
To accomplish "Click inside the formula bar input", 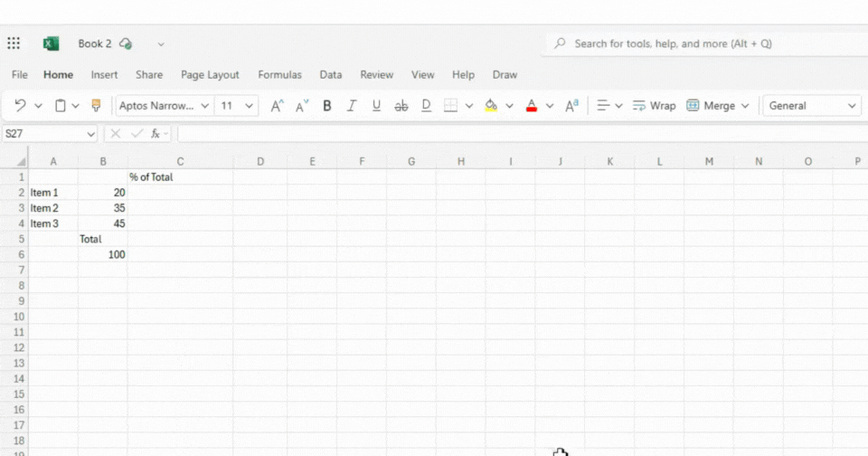I will pyautogui.click(x=523, y=134).
